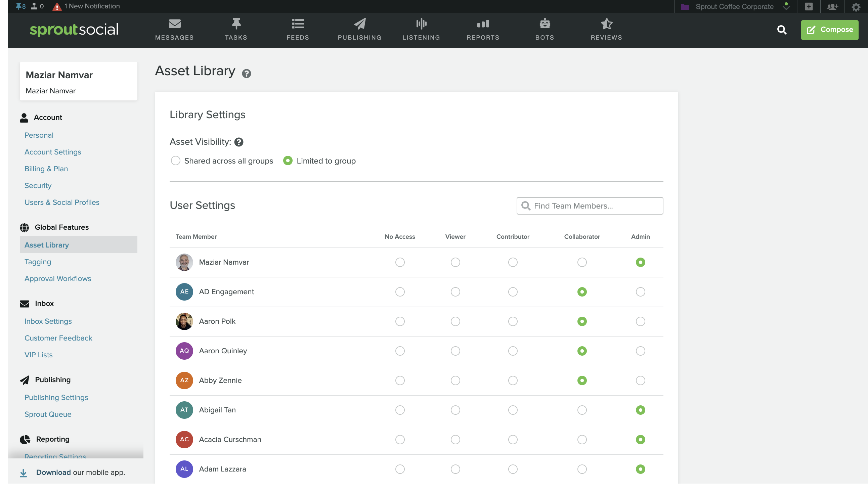This screenshot has height=493, width=868.
Task: Open Inbox Settings in sidebar
Action: tap(48, 321)
